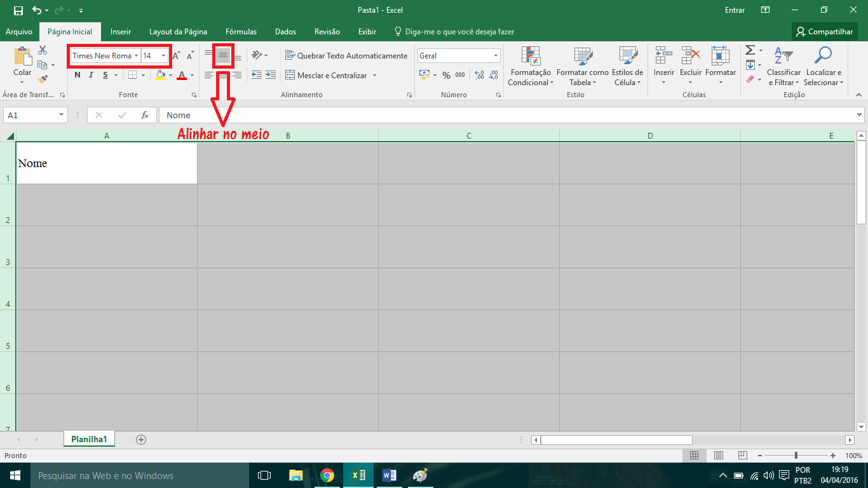Screen dimensions: 868x488
Task: Apply red font color A button
Action: tap(182, 75)
